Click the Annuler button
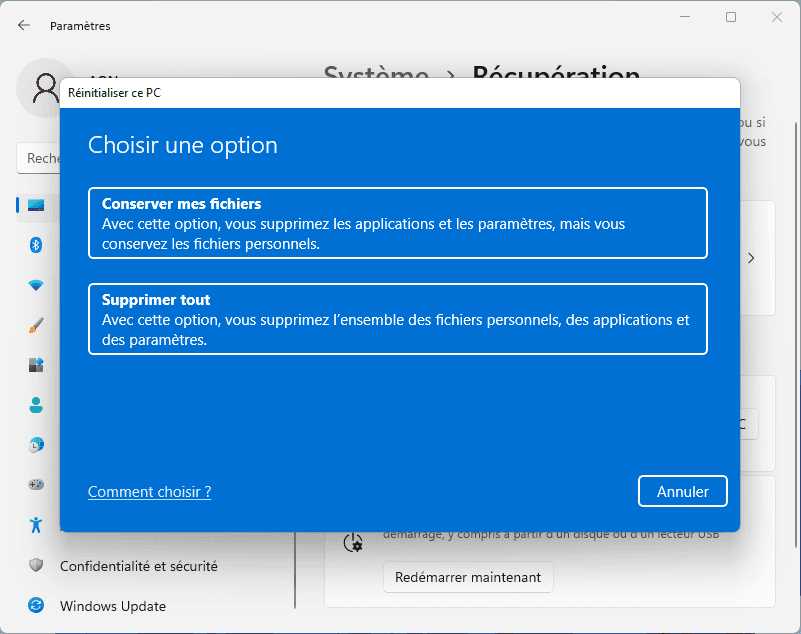Viewport: 801px width, 634px height. [x=682, y=491]
